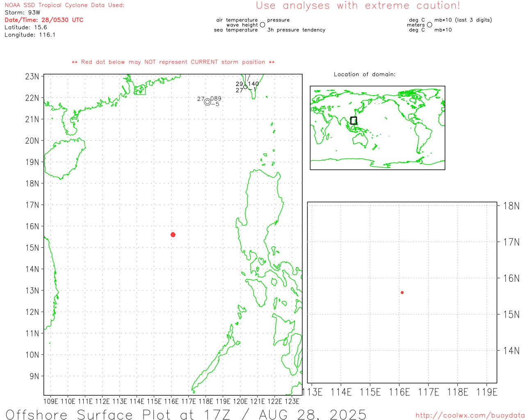525x420 pixels.
Task: Click the 14N label on zoomed inset map
Action: 511,350
